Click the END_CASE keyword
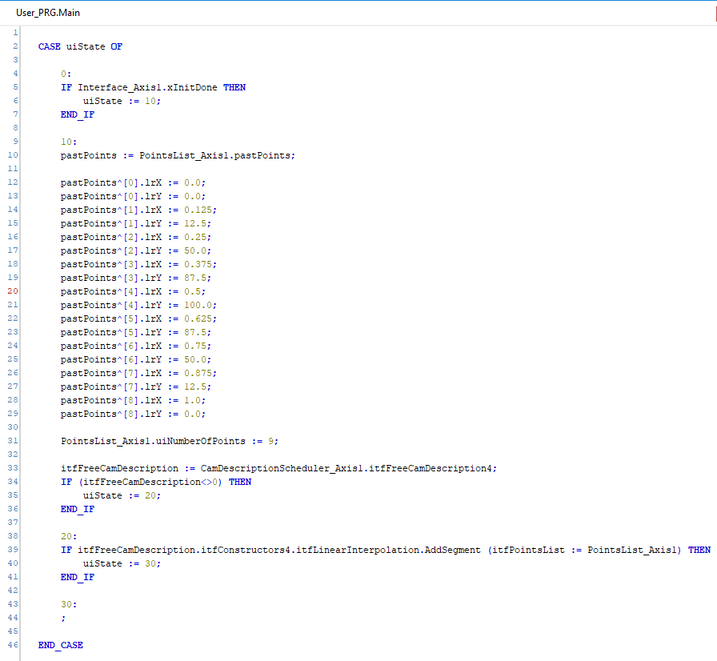 (60, 645)
